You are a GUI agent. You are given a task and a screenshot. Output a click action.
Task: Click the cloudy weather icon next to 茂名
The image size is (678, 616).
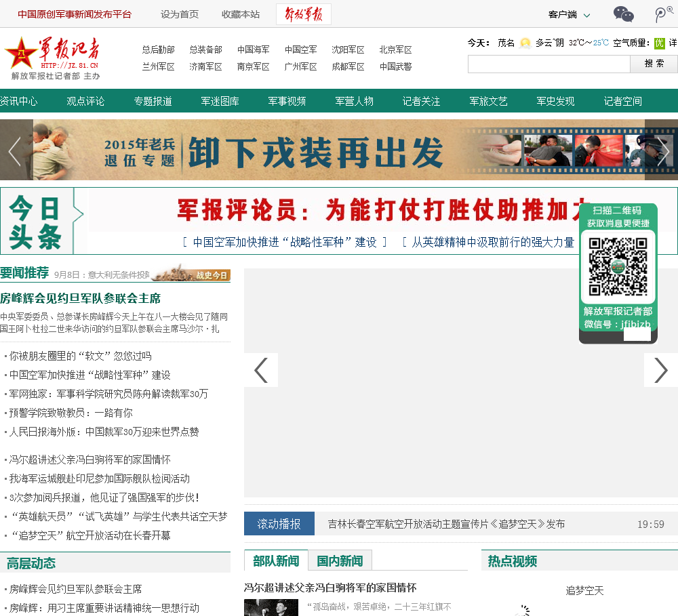pyautogui.click(x=525, y=43)
